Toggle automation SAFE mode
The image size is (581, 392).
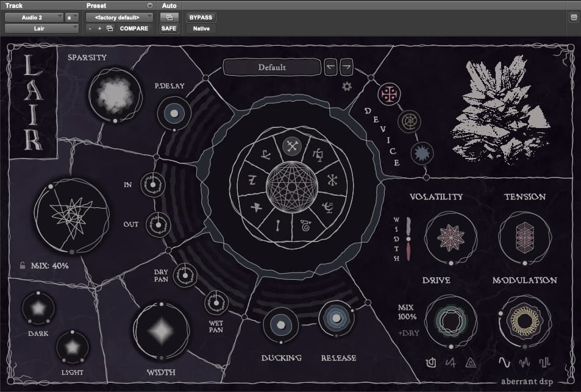[169, 29]
